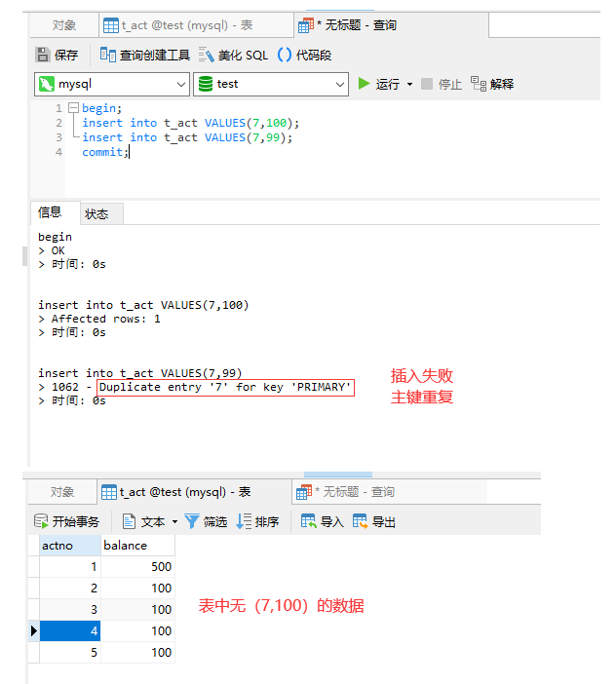This screenshot has width=616, height=684.
Task: Click the 'begin;' line in the editor
Action: pyautogui.click(x=101, y=108)
